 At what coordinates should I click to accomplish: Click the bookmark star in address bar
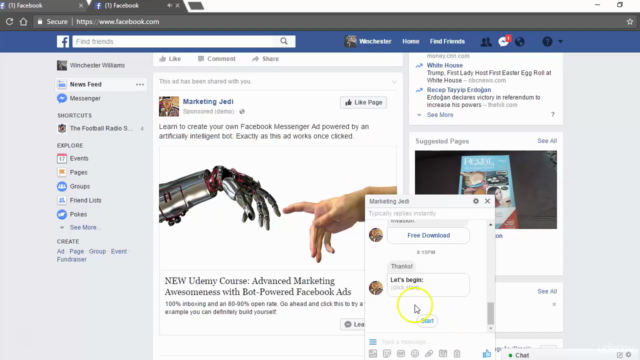629,22
